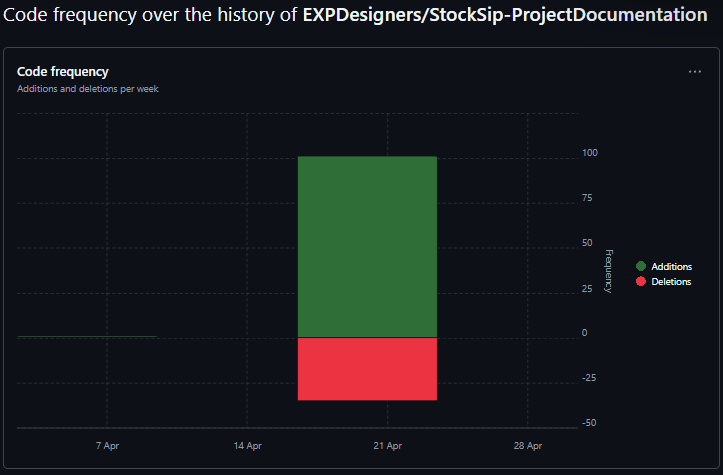Click the red Deletions legend dot

click(x=641, y=281)
